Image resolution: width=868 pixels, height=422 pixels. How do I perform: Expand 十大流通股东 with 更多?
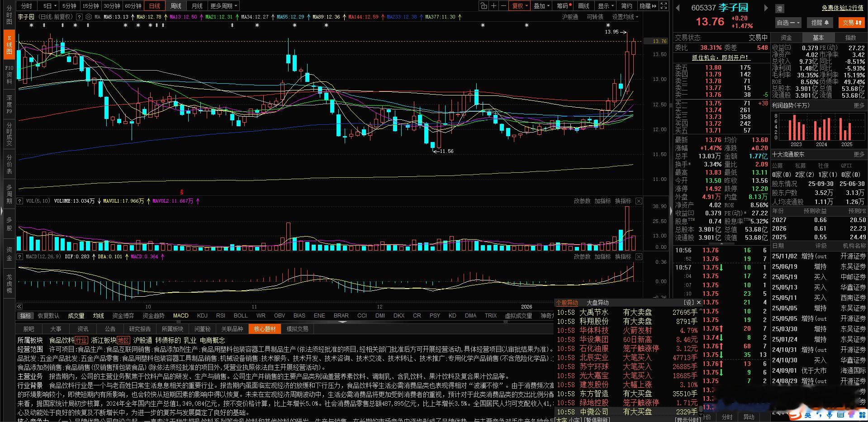coord(859,154)
